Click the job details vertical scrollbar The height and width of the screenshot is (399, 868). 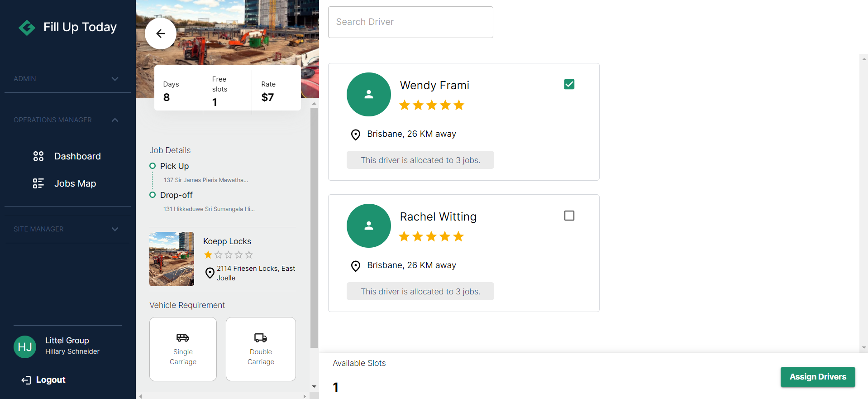(314, 228)
